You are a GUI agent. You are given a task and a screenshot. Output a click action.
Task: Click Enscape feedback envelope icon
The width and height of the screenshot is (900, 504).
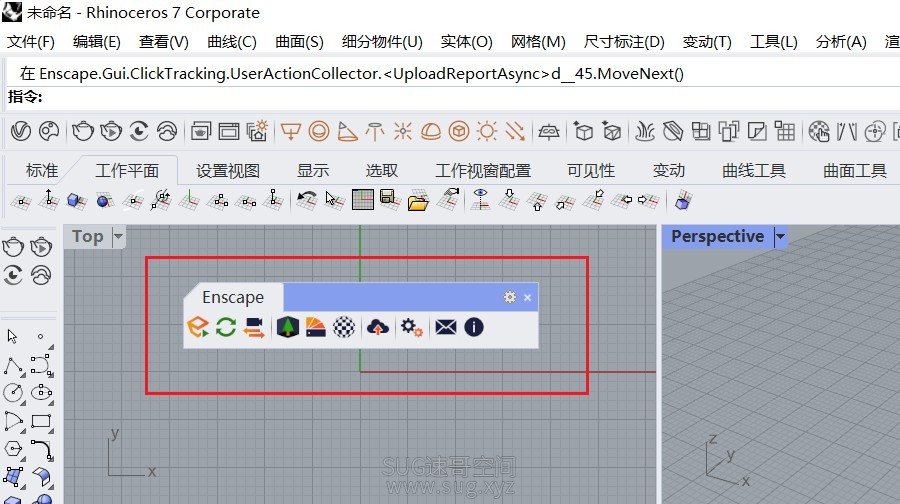(x=445, y=327)
